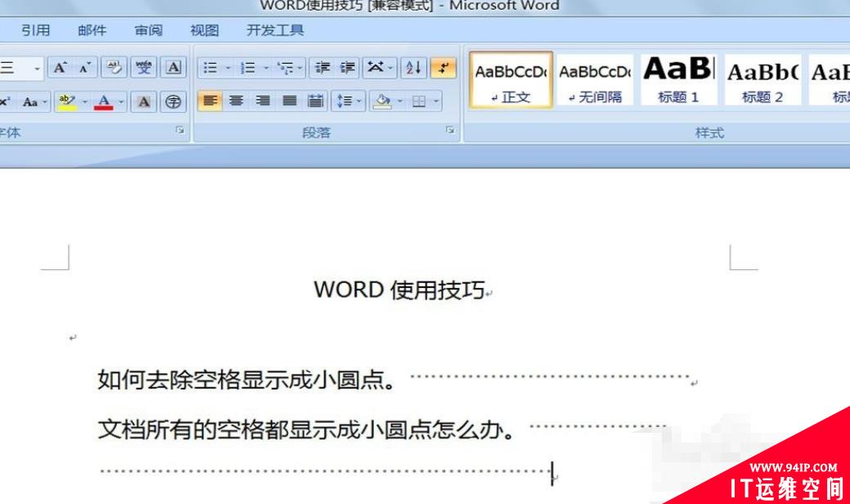Click the title text 'WORD 使用技巧'
Image resolution: width=850 pixels, height=504 pixels.
point(399,290)
